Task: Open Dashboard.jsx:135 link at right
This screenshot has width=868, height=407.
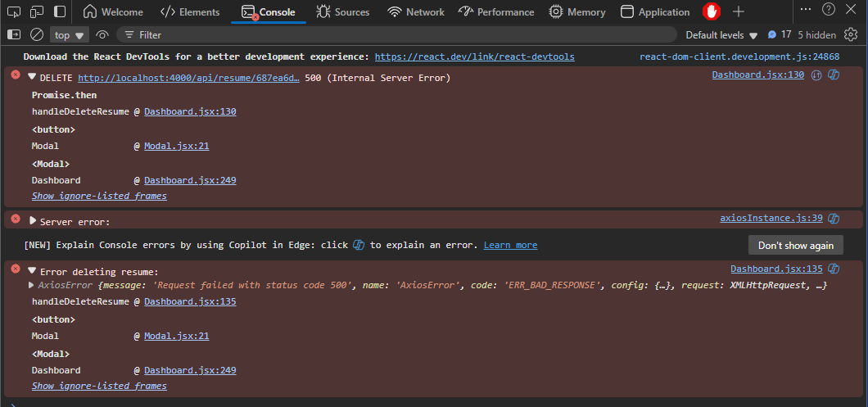Action: click(776, 269)
